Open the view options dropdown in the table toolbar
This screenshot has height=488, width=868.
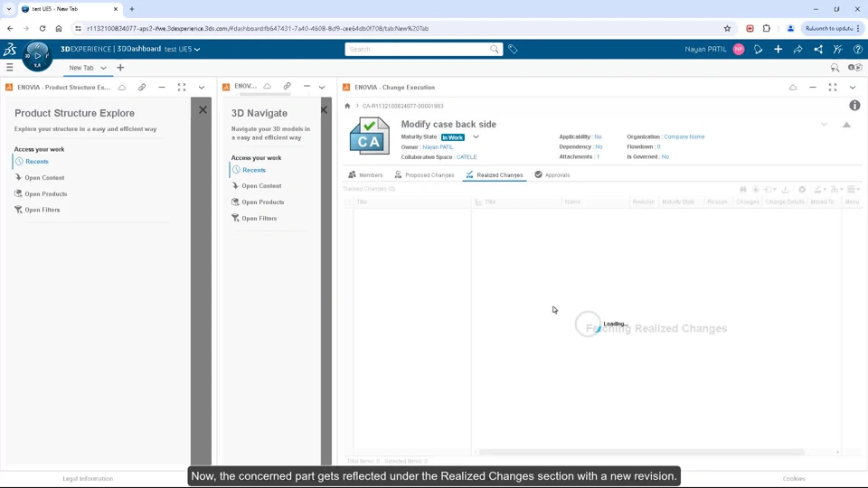point(854,189)
